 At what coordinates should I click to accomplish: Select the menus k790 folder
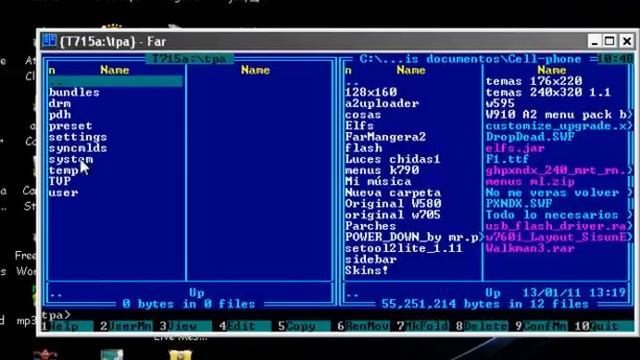tap(382, 170)
